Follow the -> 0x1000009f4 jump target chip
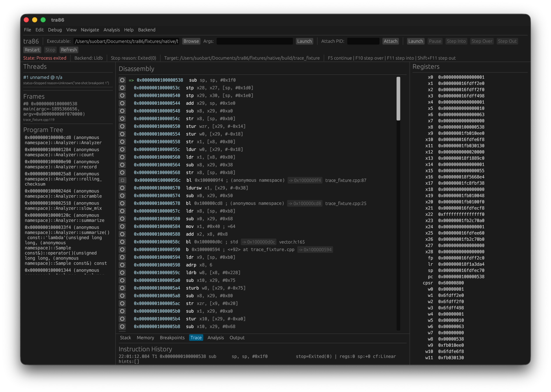 pos(305,180)
